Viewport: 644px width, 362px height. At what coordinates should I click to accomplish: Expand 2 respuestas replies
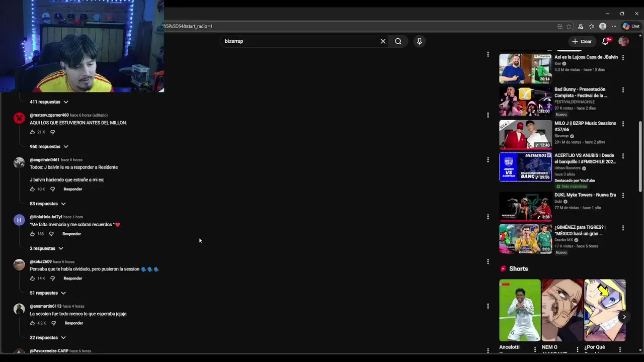pos(46,248)
